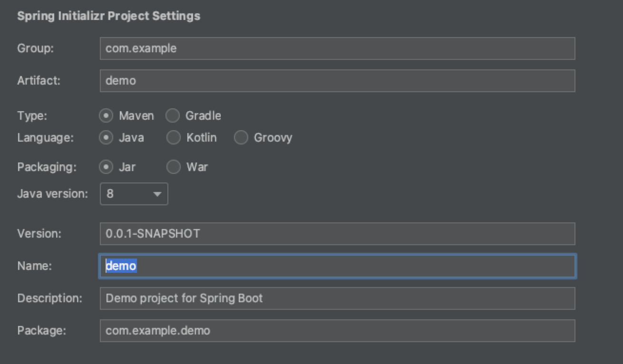The width and height of the screenshot is (623, 364).
Task: Select Jar packaging
Action: [107, 167]
